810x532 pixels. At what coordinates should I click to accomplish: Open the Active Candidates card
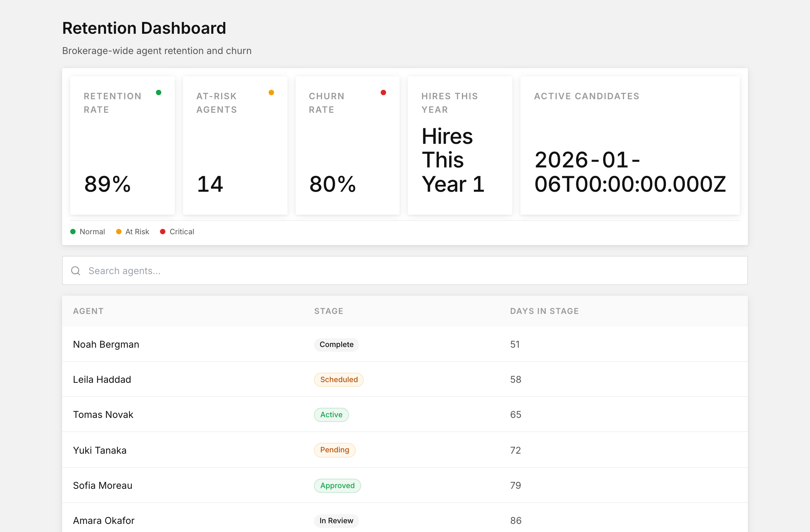pyautogui.click(x=630, y=145)
